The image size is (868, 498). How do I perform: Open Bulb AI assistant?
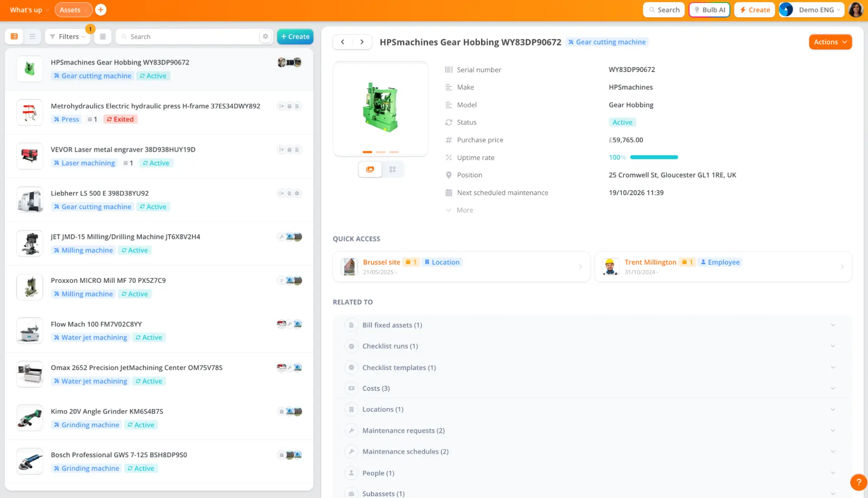(709, 10)
